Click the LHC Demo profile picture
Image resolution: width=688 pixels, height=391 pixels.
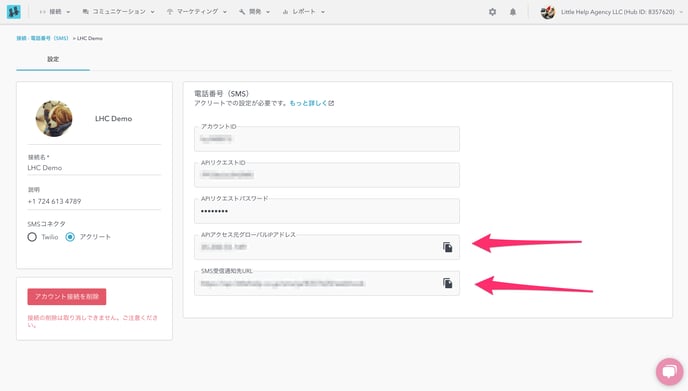[x=54, y=118]
